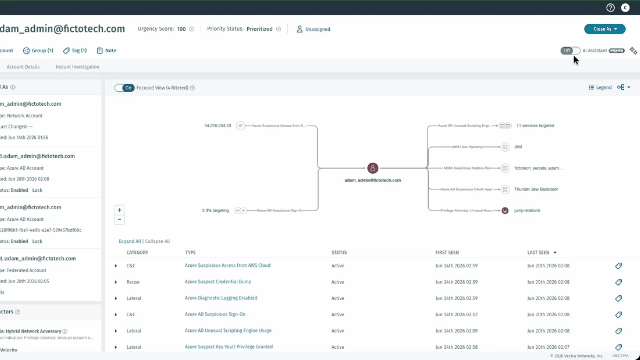This screenshot has height=360, width=640.
Task: Toggle Last Seen column sort arrow
Action: [x=555, y=253]
